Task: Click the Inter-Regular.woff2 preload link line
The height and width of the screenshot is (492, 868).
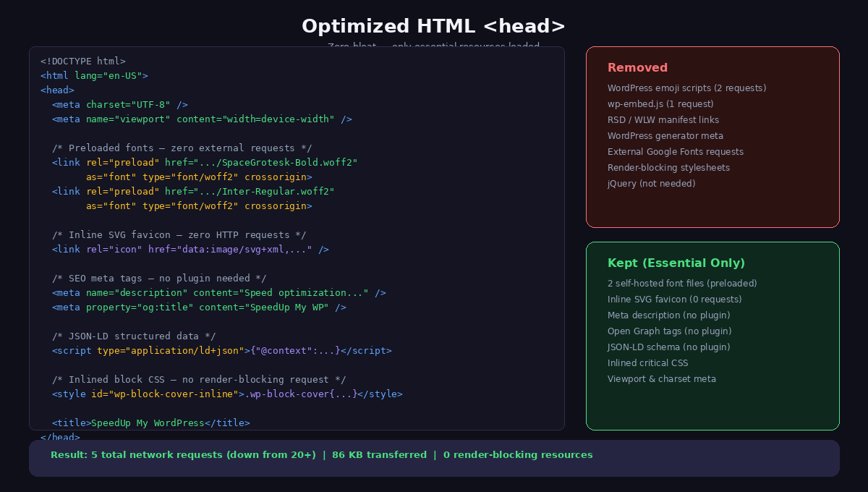Action: 193,191
